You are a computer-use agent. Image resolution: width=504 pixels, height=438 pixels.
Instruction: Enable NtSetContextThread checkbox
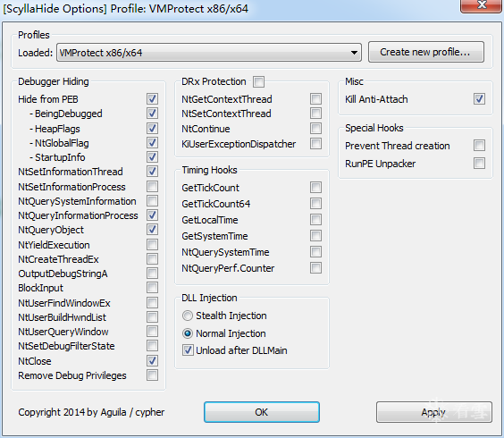316,114
